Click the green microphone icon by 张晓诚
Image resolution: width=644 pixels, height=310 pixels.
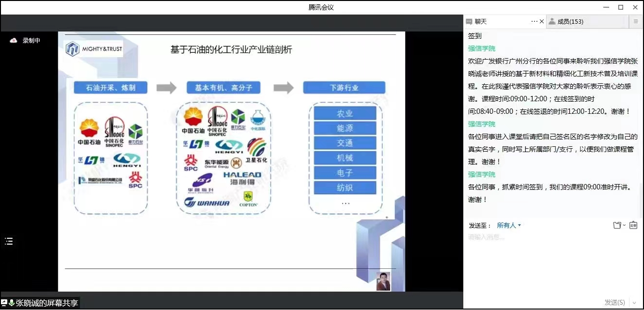point(12,303)
